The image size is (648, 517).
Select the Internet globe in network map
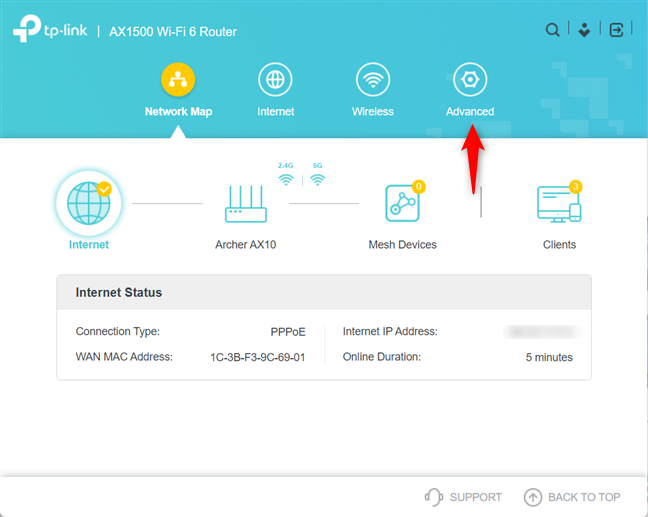(89, 203)
